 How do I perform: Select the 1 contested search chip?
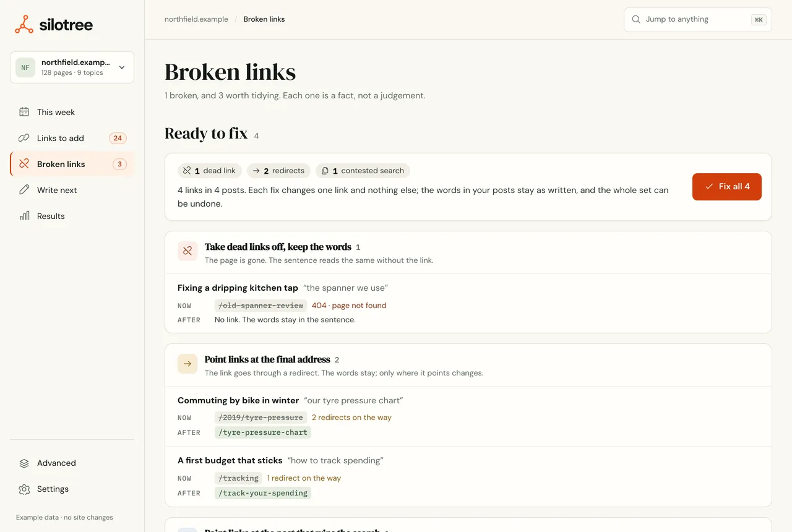pyautogui.click(x=363, y=171)
